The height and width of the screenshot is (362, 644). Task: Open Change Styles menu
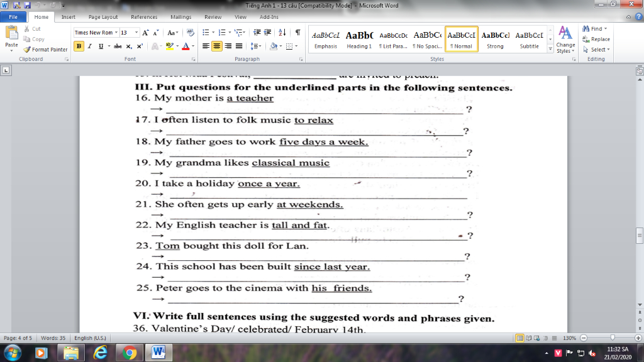point(565,40)
